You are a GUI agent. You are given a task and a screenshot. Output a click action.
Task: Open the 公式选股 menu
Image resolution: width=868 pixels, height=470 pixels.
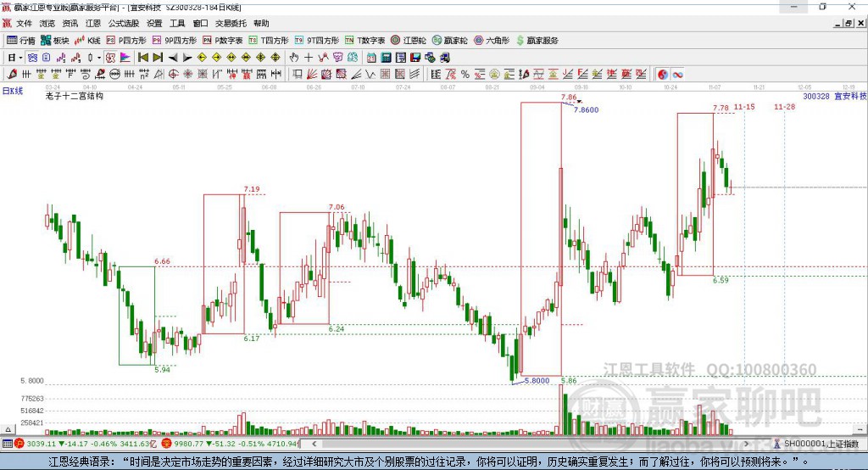coord(124,23)
